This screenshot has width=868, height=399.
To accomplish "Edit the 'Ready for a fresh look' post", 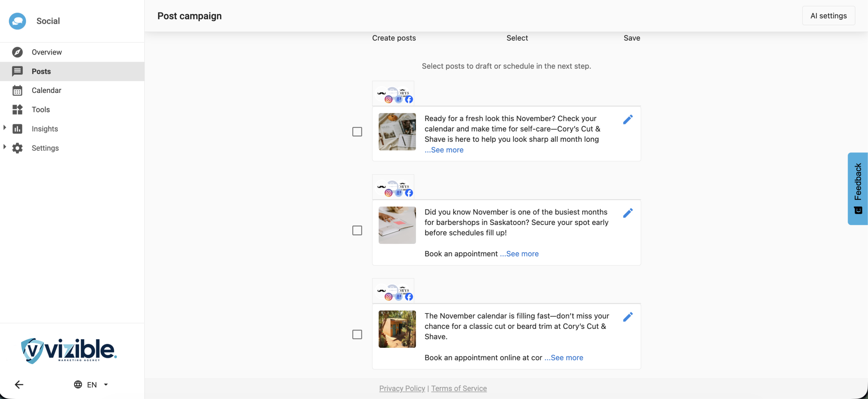I will (x=628, y=119).
